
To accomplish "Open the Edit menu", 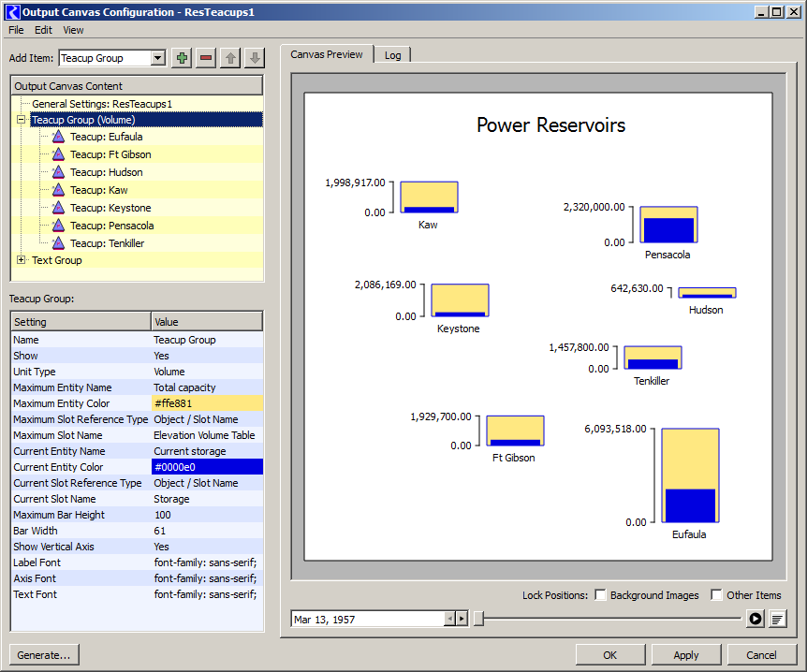I will (43, 30).
